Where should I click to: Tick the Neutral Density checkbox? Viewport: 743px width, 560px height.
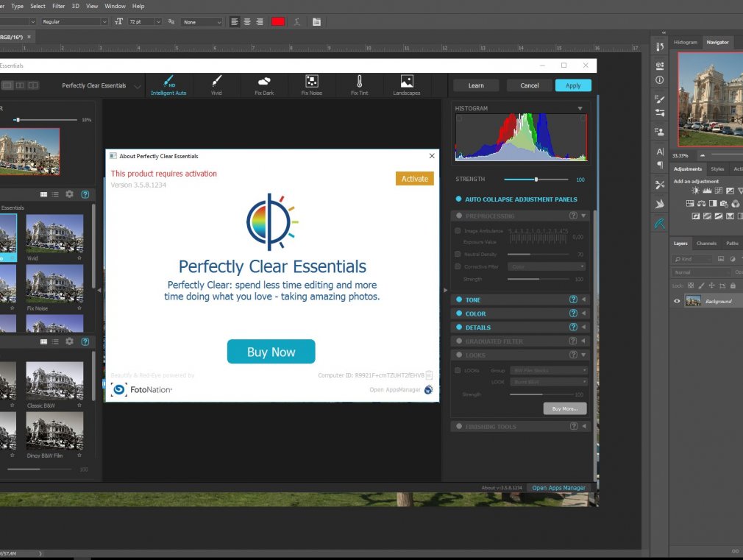(x=458, y=254)
